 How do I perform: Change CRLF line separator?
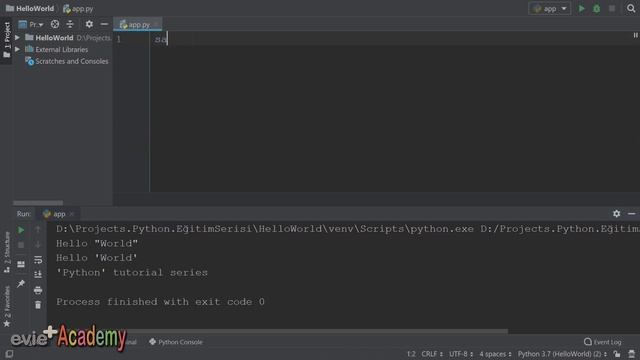click(x=432, y=354)
